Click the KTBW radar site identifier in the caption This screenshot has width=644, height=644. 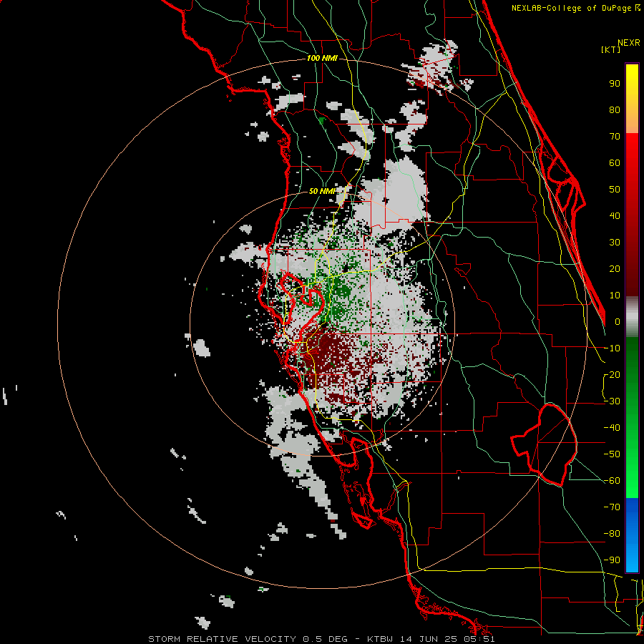(380, 639)
